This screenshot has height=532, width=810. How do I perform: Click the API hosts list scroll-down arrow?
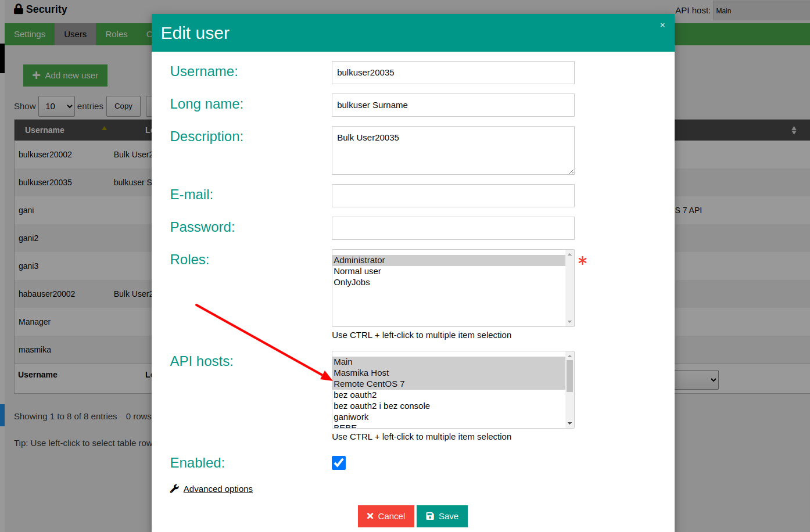coord(569,423)
